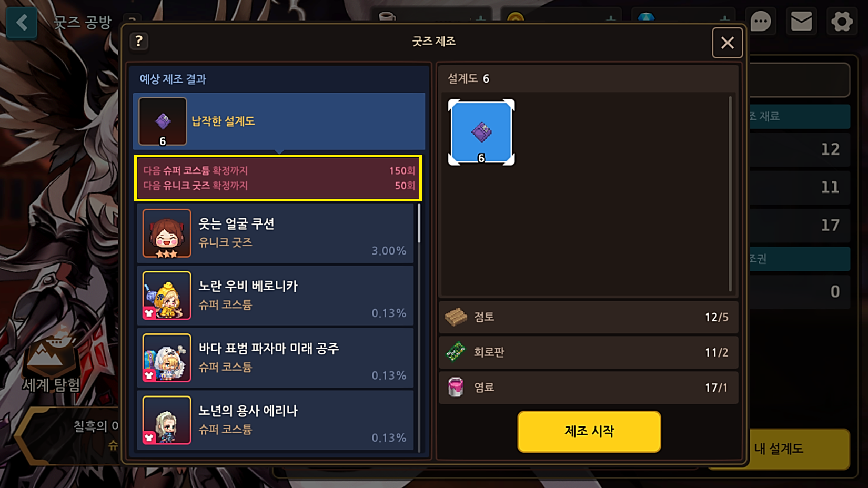Open the 내 설계도 button

(x=799, y=449)
